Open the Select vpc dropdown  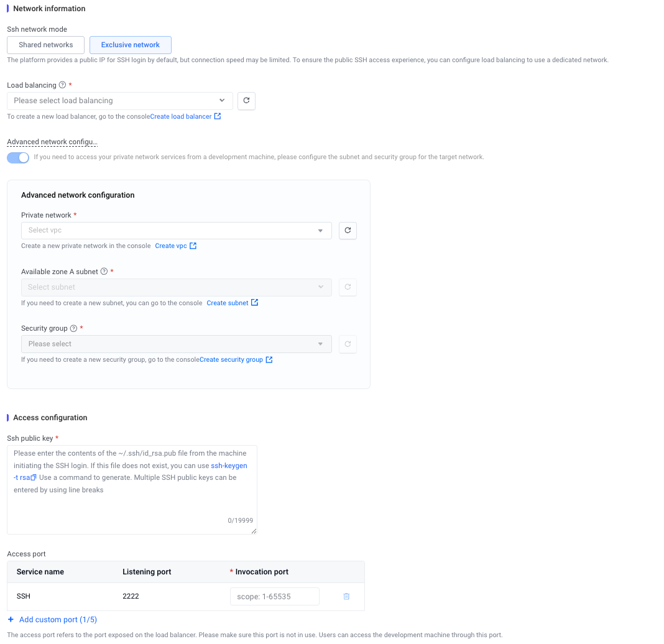(x=177, y=231)
